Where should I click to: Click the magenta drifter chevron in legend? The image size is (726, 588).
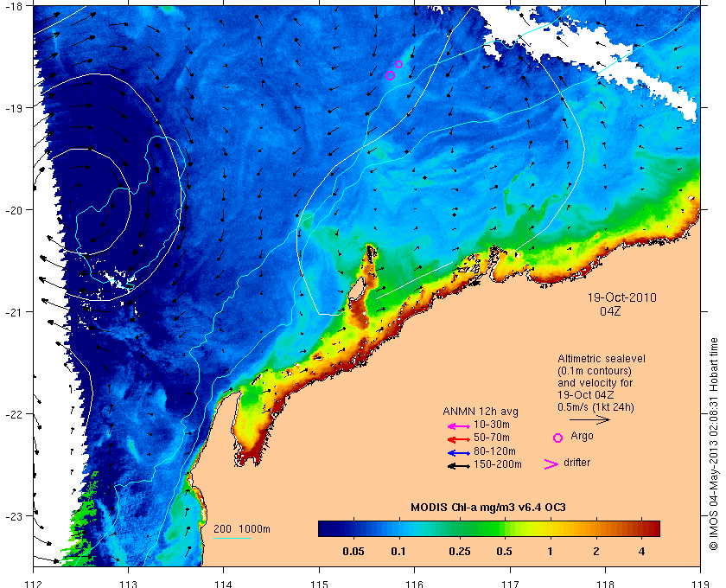(x=551, y=464)
